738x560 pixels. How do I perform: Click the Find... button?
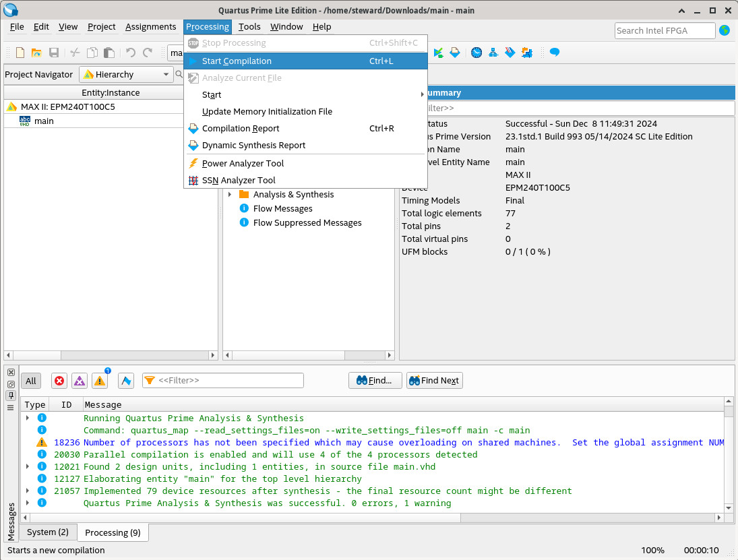coord(375,381)
